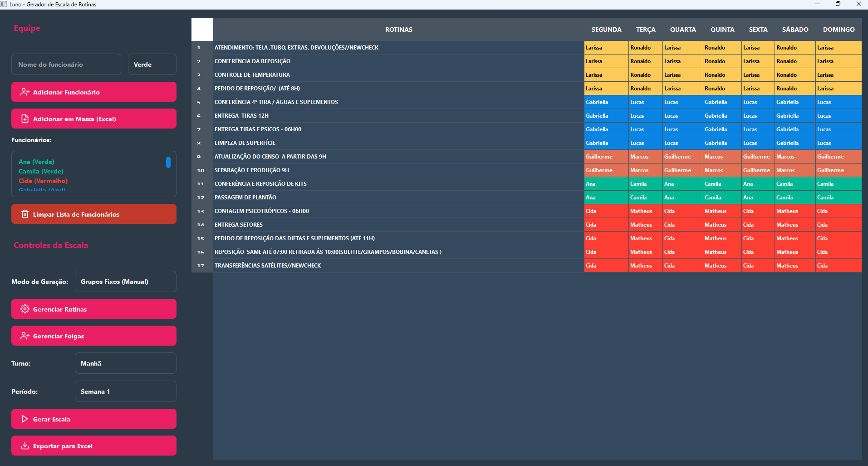Click the add-person icon on Adicionar Funcionário

point(25,92)
